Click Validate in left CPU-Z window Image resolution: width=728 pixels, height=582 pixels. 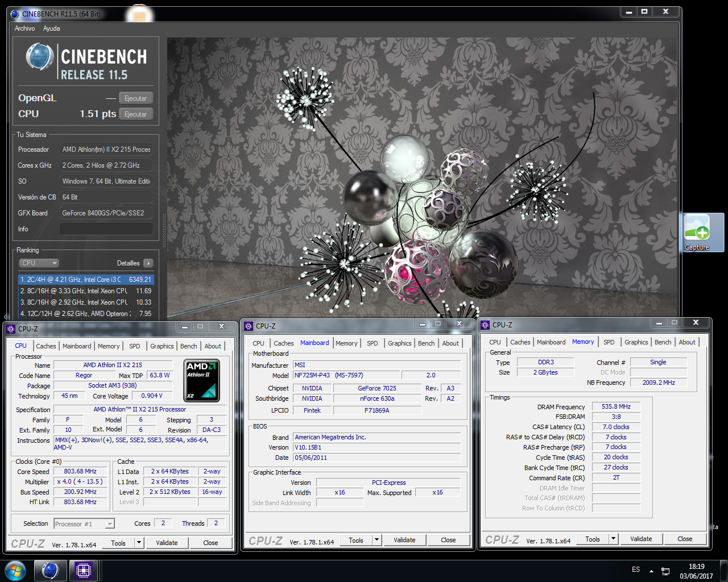point(167,543)
